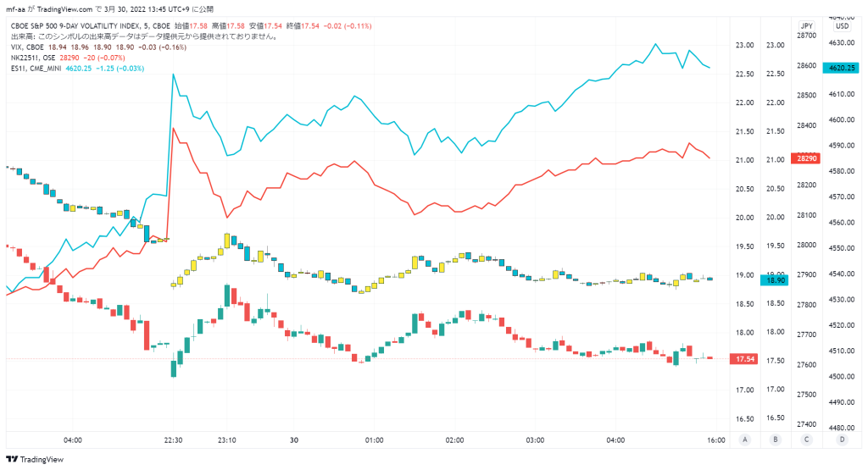Click the 01:00 time axis label
This screenshot has height=470, width=868.
click(x=374, y=440)
